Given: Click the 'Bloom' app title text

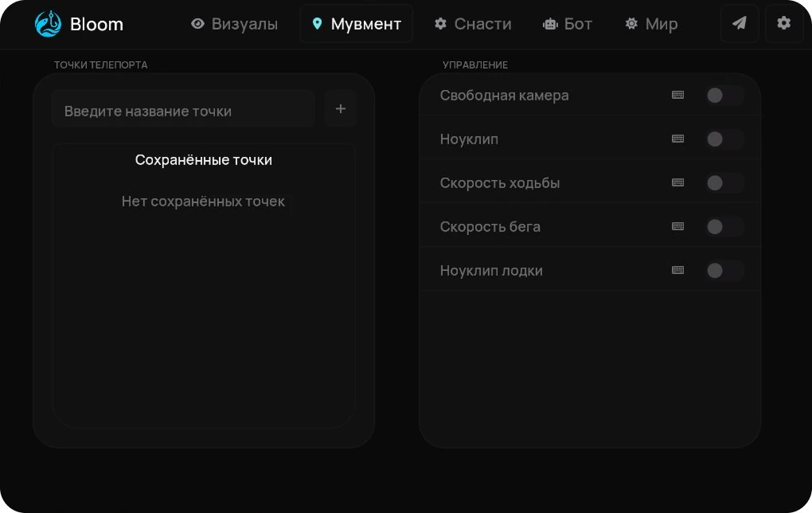Looking at the screenshot, I should [96, 25].
